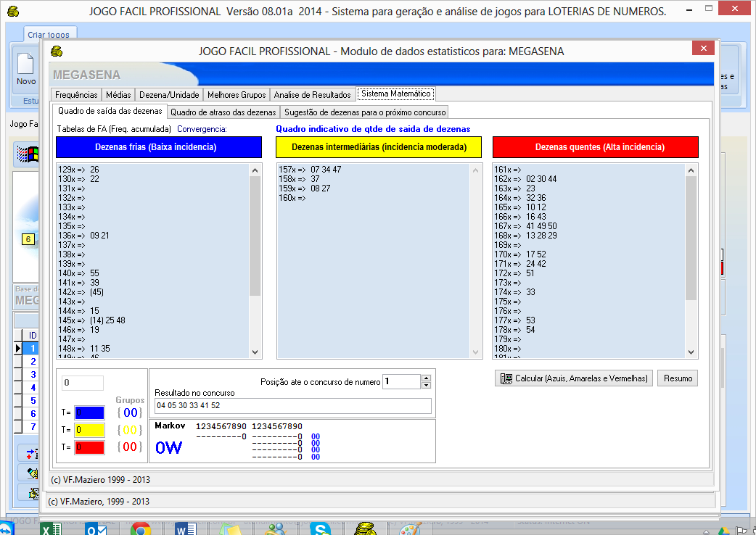This screenshot has width=756, height=535.
Task: Click the colorful Windows flag icon
Action: (x=28, y=155)
